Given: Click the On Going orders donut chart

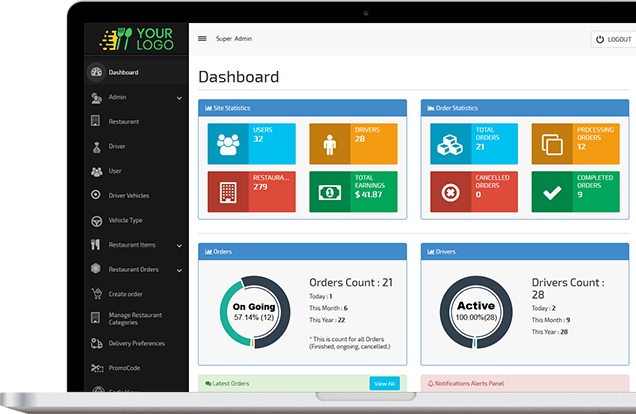Looking at the screenshot, I should click(x=255, y=312).
